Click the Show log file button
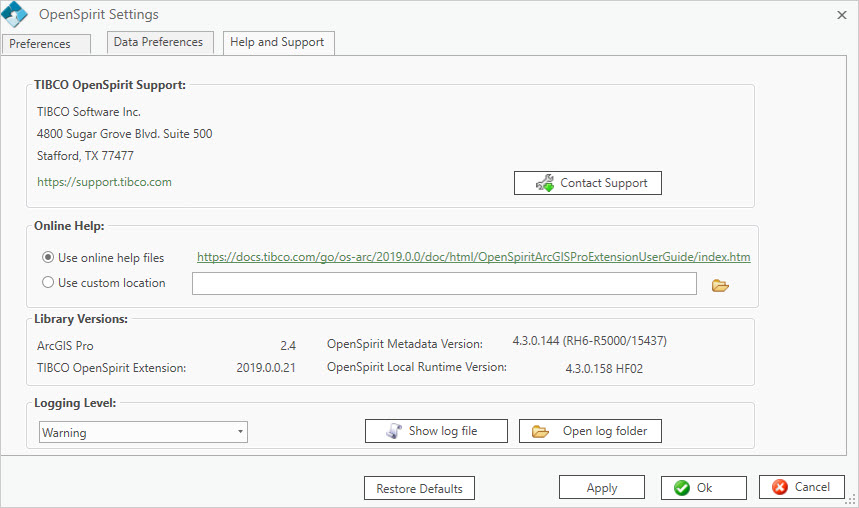859x508 pixels. 436,431
